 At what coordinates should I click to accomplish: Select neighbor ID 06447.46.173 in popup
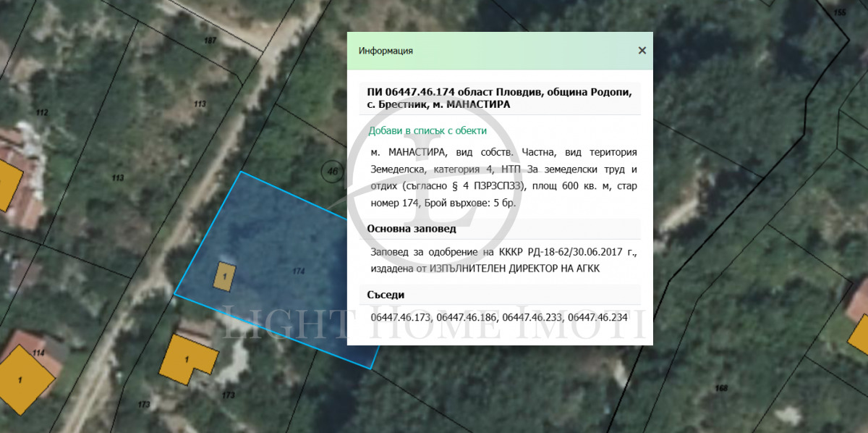[x=400, y=317]
